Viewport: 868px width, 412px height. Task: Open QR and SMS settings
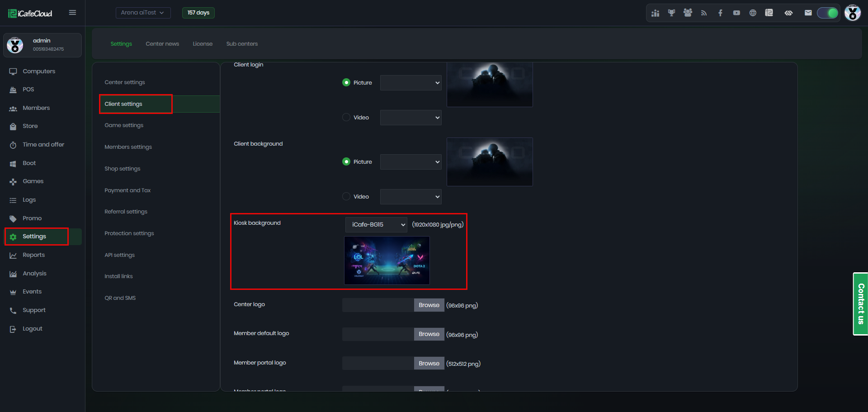(x=120, y=298)
